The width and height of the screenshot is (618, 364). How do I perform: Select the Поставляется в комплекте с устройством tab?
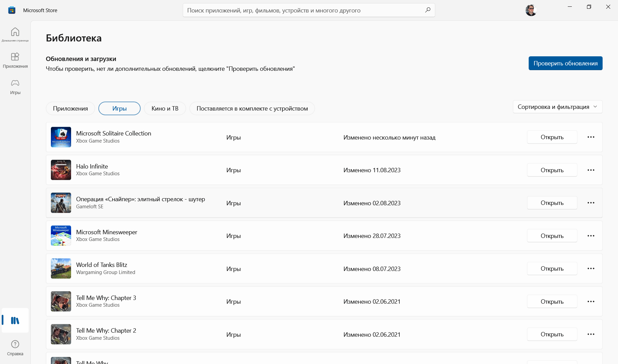[252, 109]
